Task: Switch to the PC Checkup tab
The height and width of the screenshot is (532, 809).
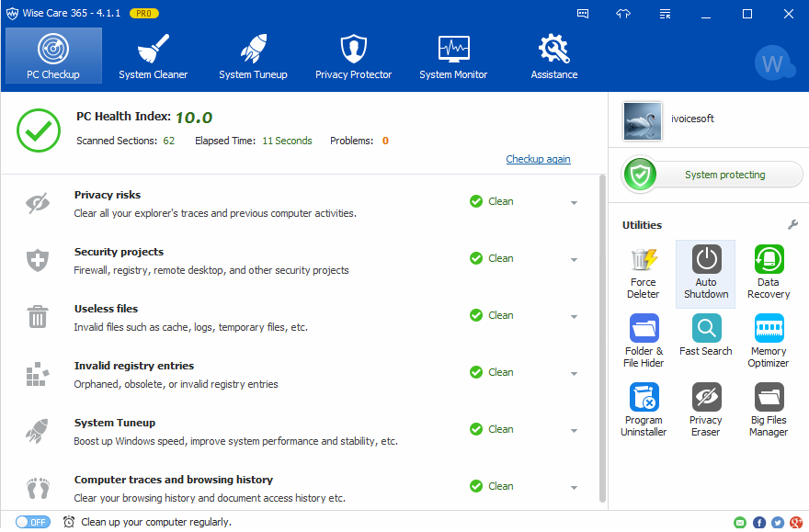Action: tap(53, 56)
